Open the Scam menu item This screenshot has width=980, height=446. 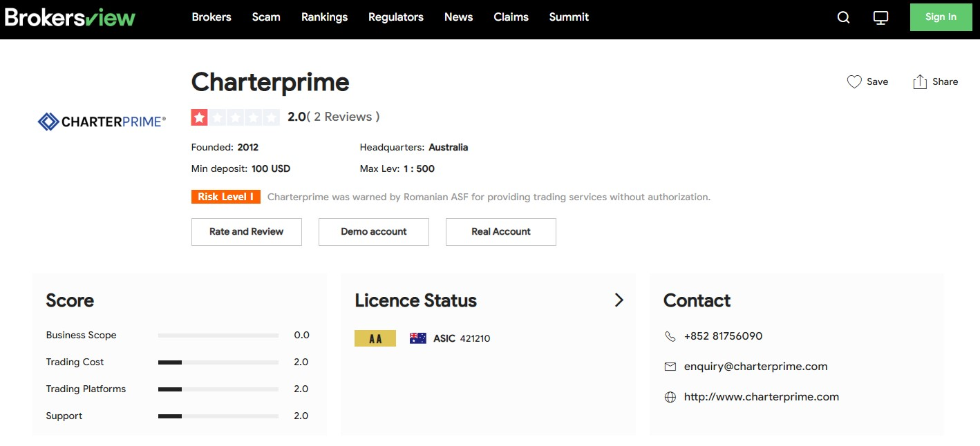[266, 17]
